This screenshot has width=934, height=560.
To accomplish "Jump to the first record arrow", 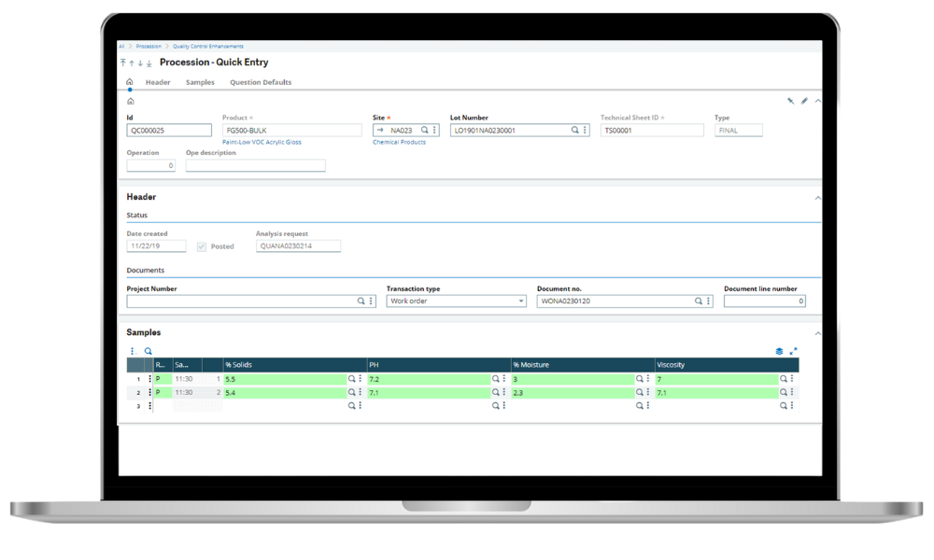I will click(122, 63).
